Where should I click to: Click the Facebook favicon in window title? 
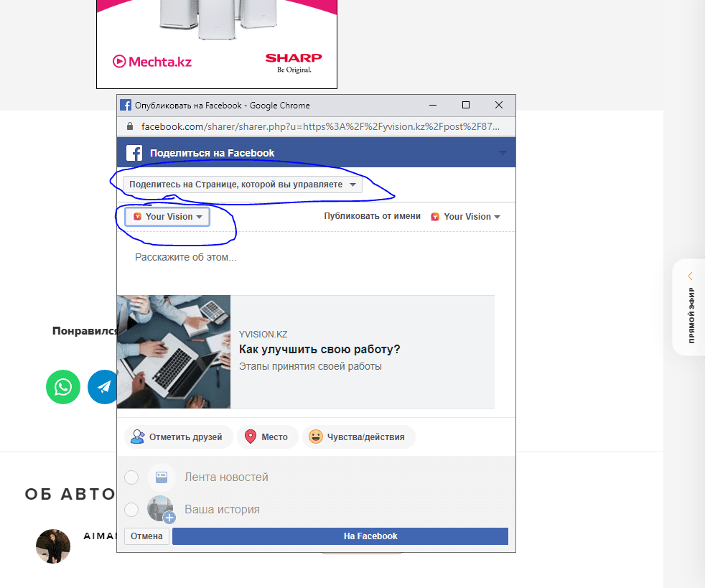(126, 106)
